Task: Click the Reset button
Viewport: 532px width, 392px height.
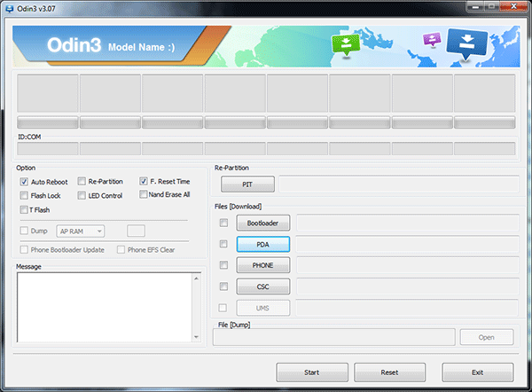Action: coord(389,372)
